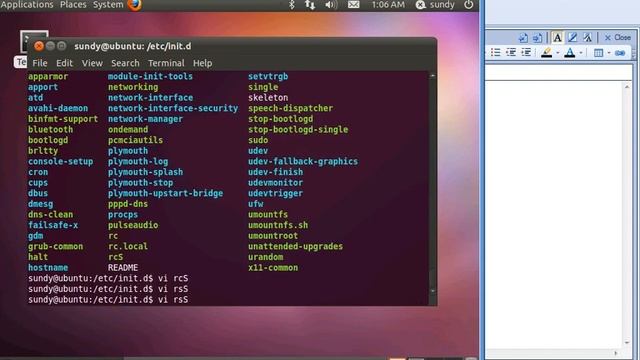Viewport: 640px width, 360px height.
Task: Open the mail envelope messaging menu
Action: 353,5
